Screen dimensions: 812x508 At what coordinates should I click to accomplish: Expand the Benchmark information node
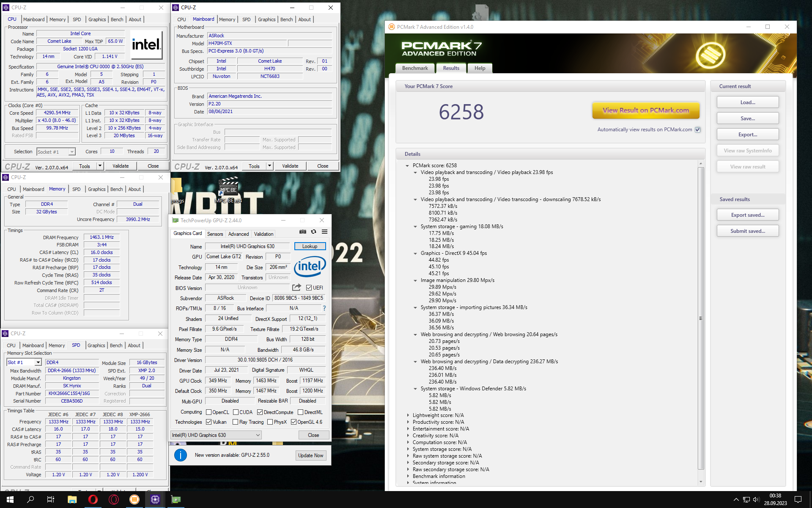click(408, 476)
